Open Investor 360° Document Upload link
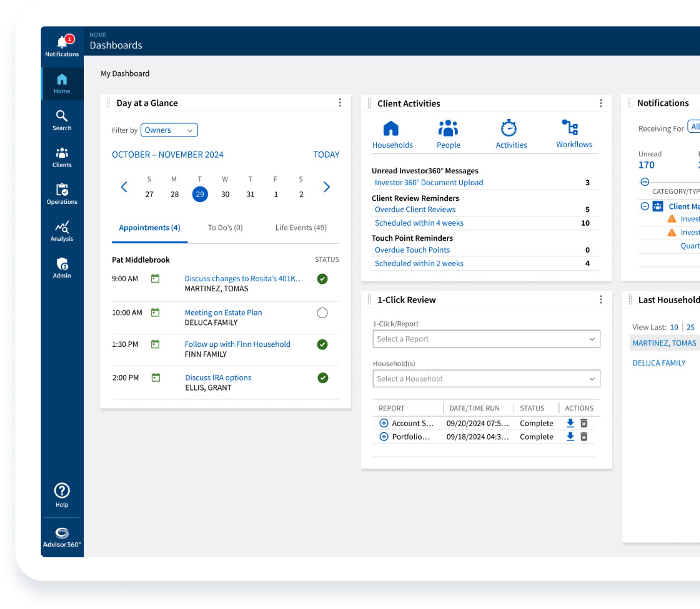The width and height of the screenshot is (700, 609). click(x=429, y=183)
